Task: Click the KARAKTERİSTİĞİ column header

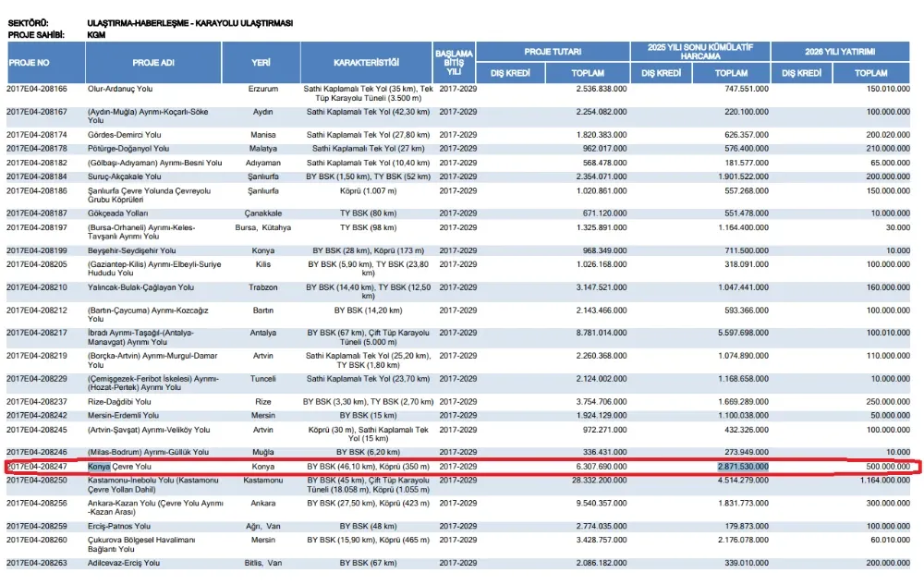Action: tap(367, 62)
